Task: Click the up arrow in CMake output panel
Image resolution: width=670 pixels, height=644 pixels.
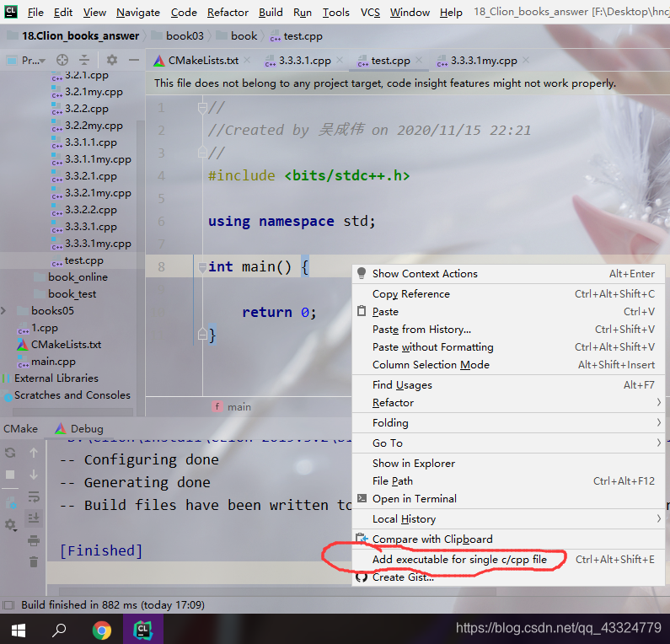Action: click(x=34, y=453)
